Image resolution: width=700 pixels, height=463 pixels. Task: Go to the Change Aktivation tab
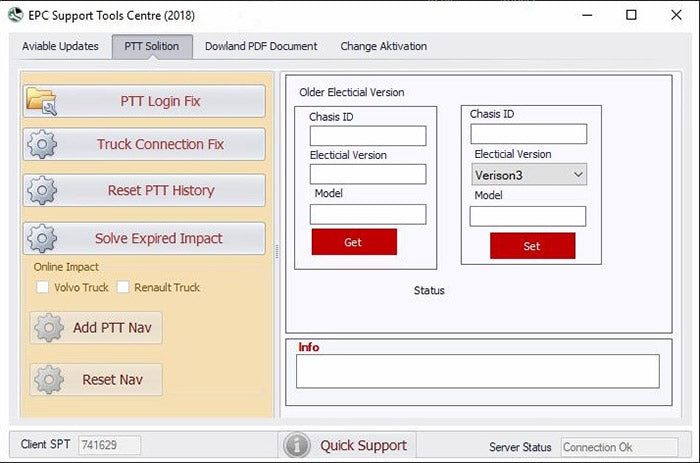(383, 46)
